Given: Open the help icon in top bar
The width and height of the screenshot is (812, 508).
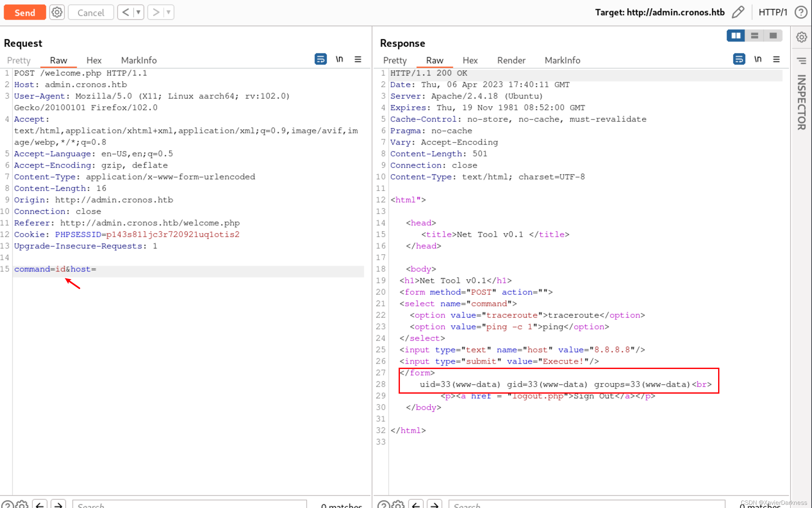Looking at the screenshot, I should tap(801, 12).
